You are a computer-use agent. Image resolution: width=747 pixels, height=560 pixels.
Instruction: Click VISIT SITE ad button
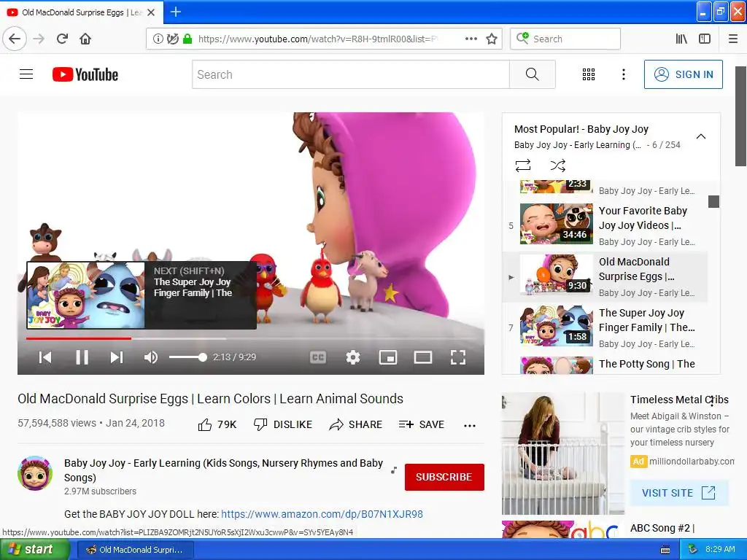pos(679,493)
